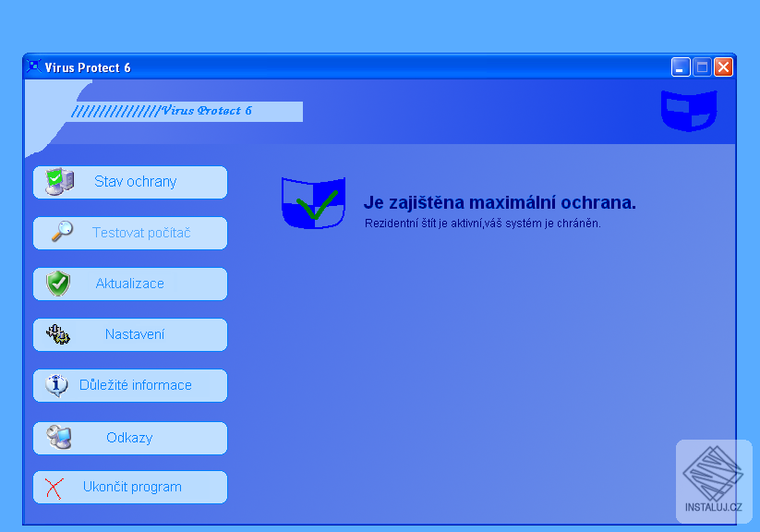The image size is (760, 532).
Task: Click the networked computers icon for Odkazy
Action: click(x=59, y=437)
